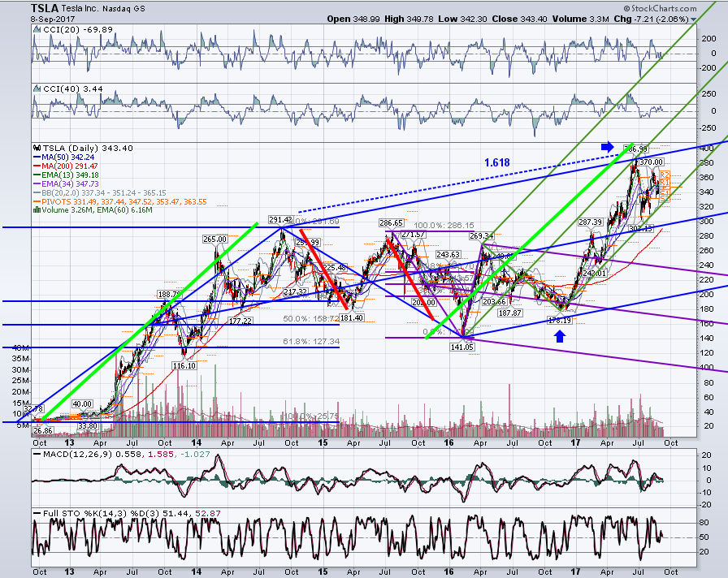The image size is (728, 578).
Task: Click the candlestick icon beside TSLA (Daily)
Action: (37, 149)
